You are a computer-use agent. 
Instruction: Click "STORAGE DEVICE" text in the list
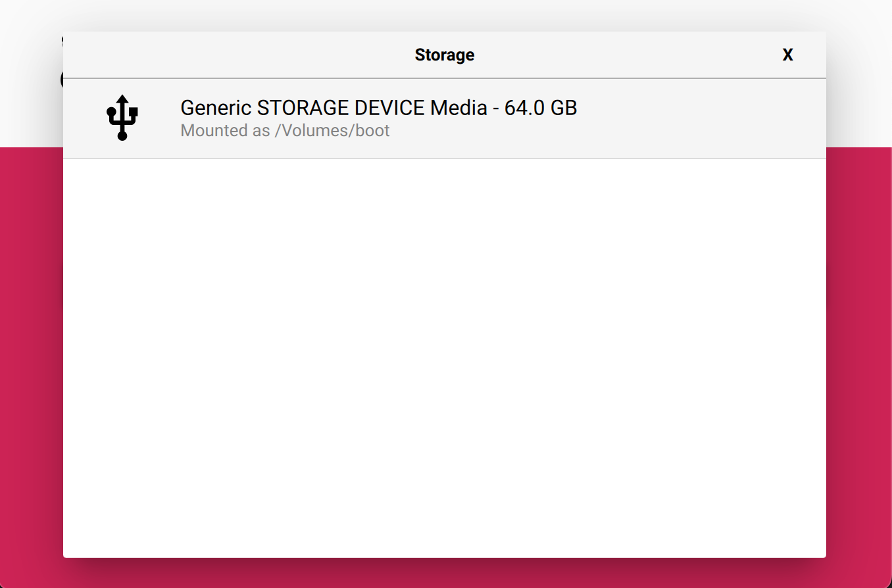(x=340, y=108)
